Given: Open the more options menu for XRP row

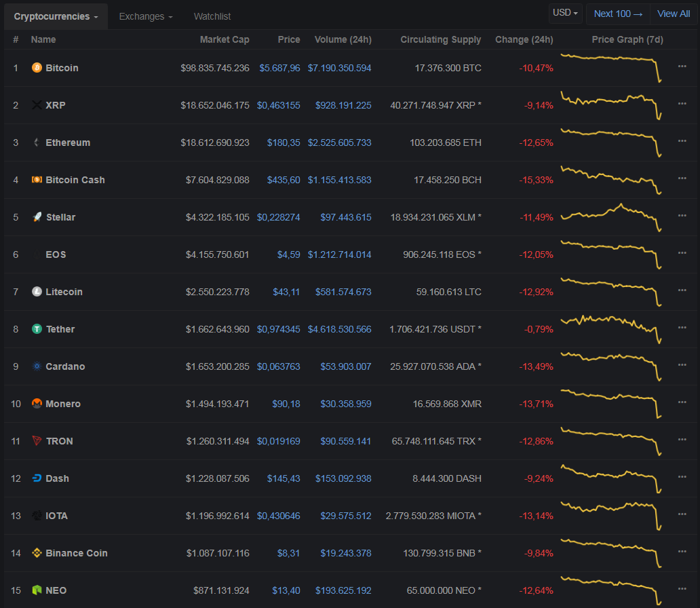Looking at the screenshot, I should click(682, 104).
